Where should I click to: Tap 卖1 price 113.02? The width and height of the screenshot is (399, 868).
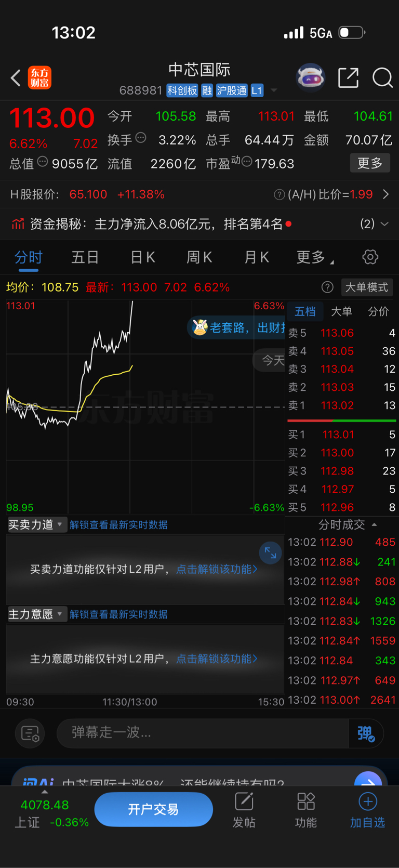point(337,405)
